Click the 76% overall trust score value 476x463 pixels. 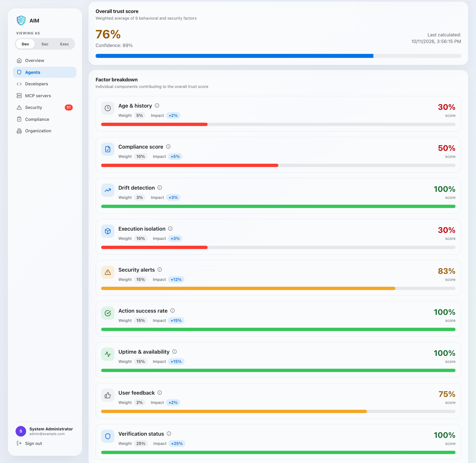coord(108,34)
